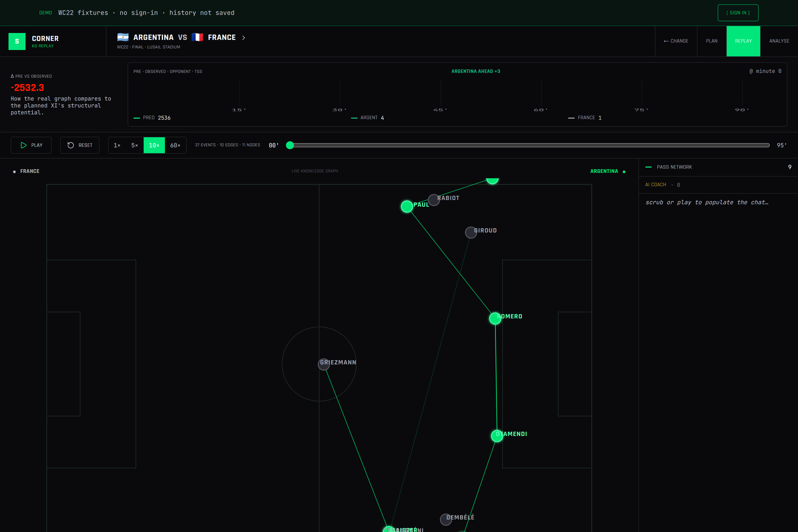Click the FRANCE 1 legend entry
This screenshot has height=532, width=798.
(585, 118)
